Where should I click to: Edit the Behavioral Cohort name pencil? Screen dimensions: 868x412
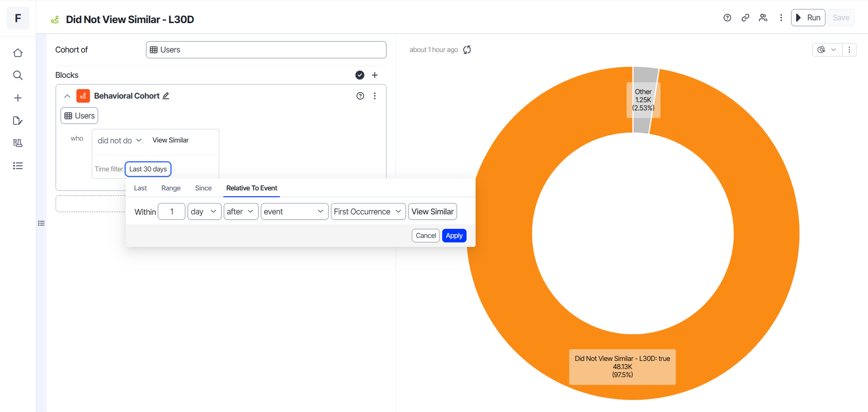pyautogui.click(x=166, y=96)
